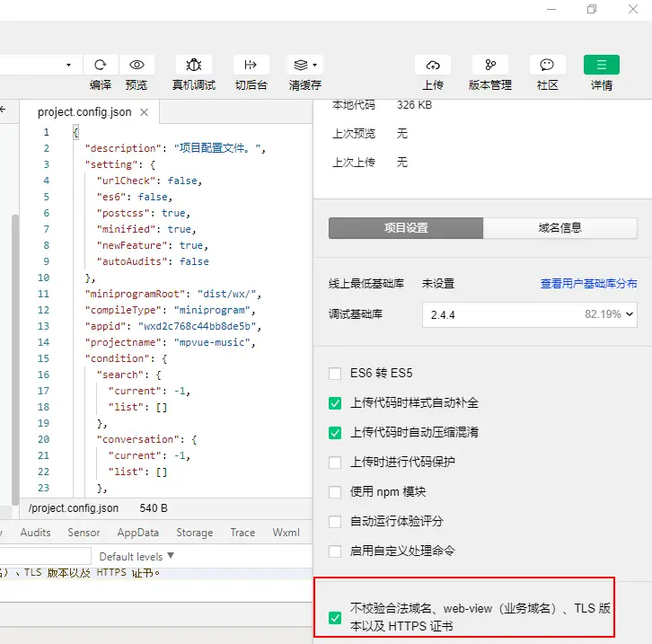This screenshot has height=644, width=652.
Task: Click "mpvue-music" project name value
Action: tap(212, 342)
